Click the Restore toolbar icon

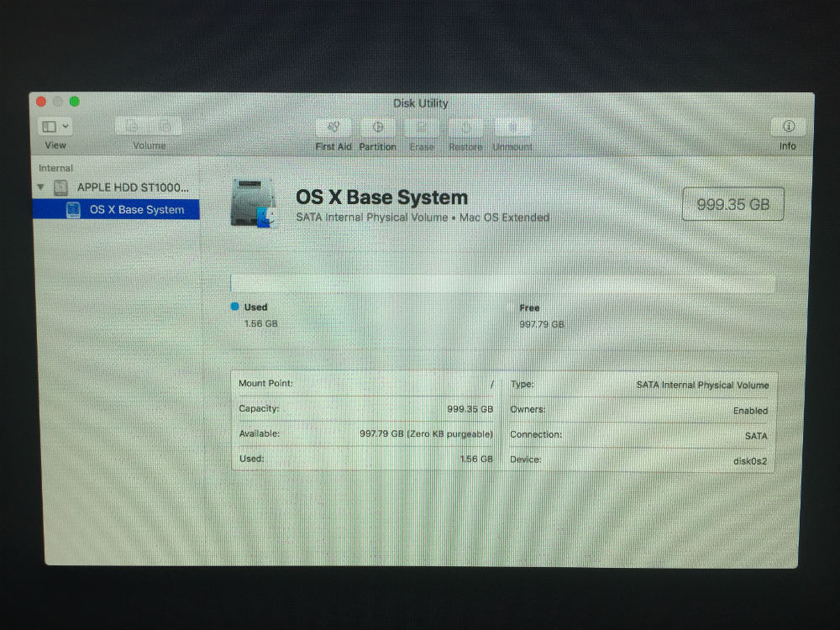[465, 128]
